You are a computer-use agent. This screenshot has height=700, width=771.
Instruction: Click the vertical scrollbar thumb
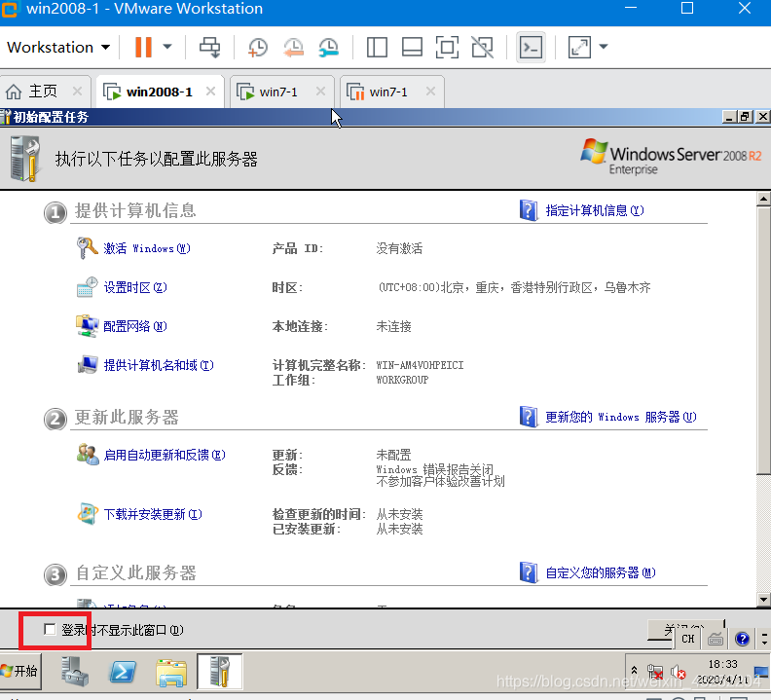coord(763,341)
